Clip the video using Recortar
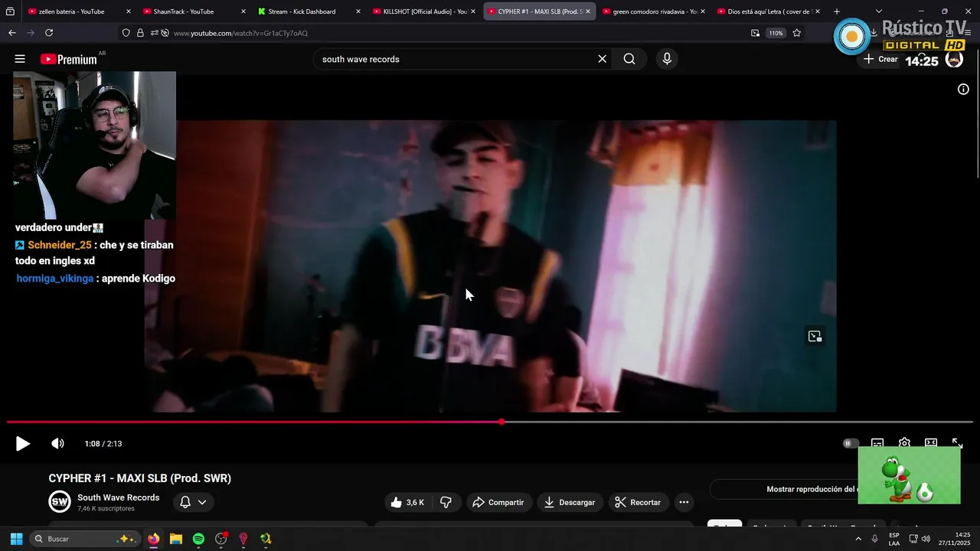Screen dimensions: 980x551 click(639, 502)
